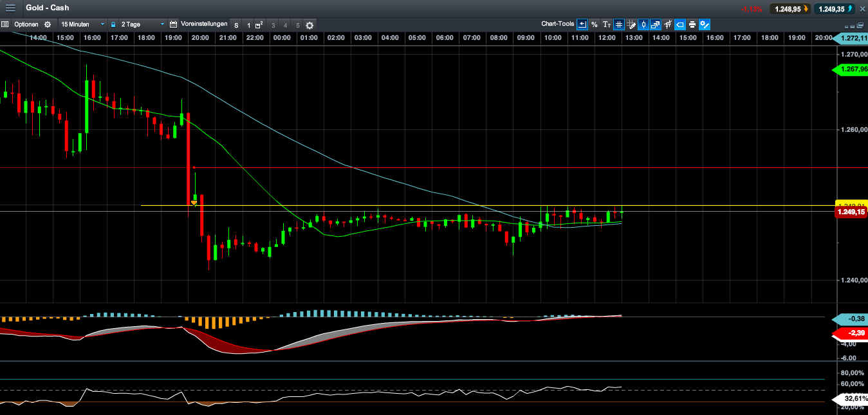Open the calendar icon next to 2 Tage
This screenshot has height=415, width=868.
coord(172,24)
